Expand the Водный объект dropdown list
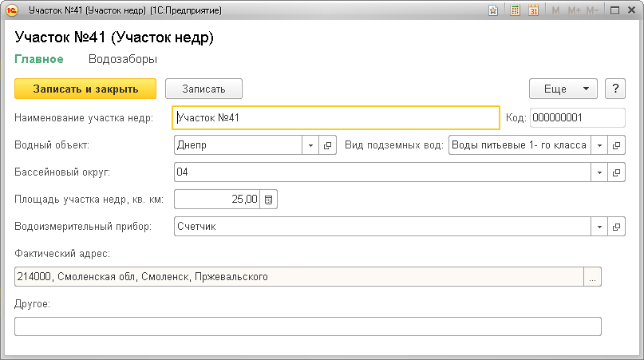644x360 pixels. pos(310,146)
